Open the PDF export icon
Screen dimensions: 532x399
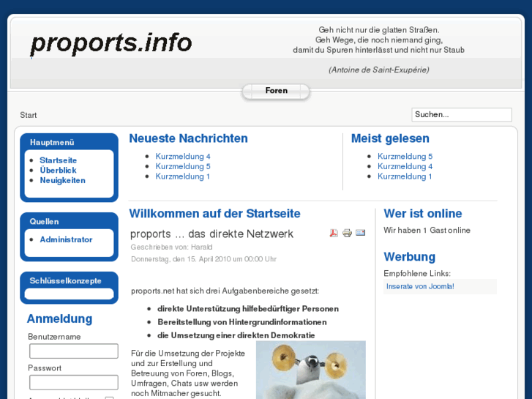tap(334, 233)
